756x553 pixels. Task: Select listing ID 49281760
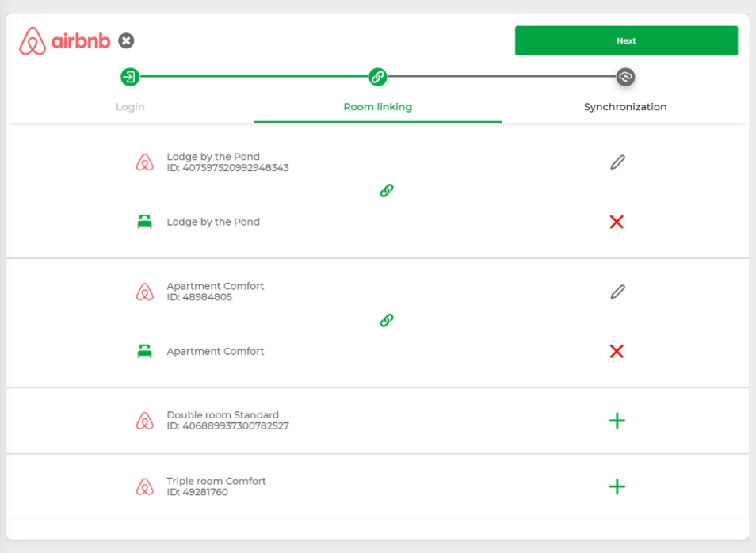click(x=197, y=492)
